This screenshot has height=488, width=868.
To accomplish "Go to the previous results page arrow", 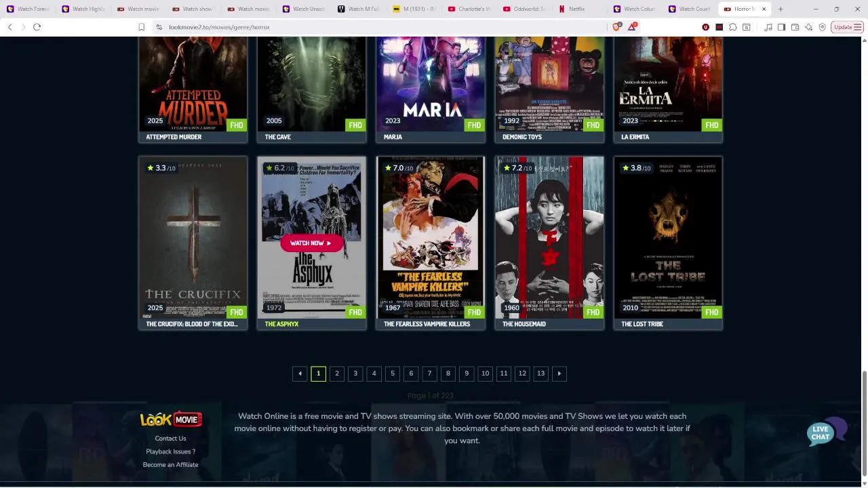I will (x=300, y=373).
